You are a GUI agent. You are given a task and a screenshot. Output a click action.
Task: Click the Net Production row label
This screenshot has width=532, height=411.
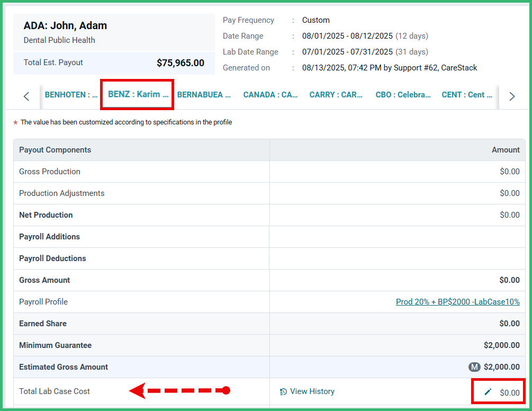pyautogui.click(x=46, y=215)
